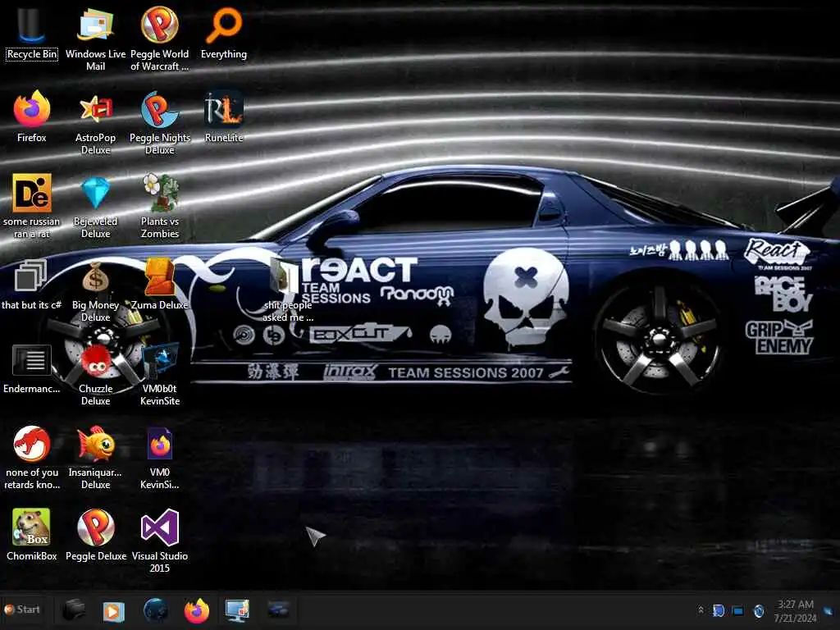Select the folder beginning "shit people asked me"
Viewport: 840px width, 630px height.
click(x=288, y=290)
